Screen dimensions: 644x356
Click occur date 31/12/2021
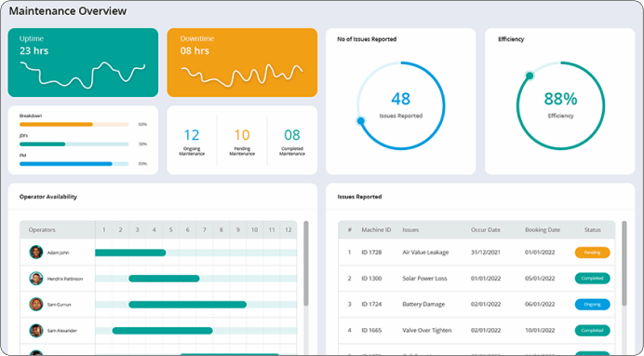486,253
